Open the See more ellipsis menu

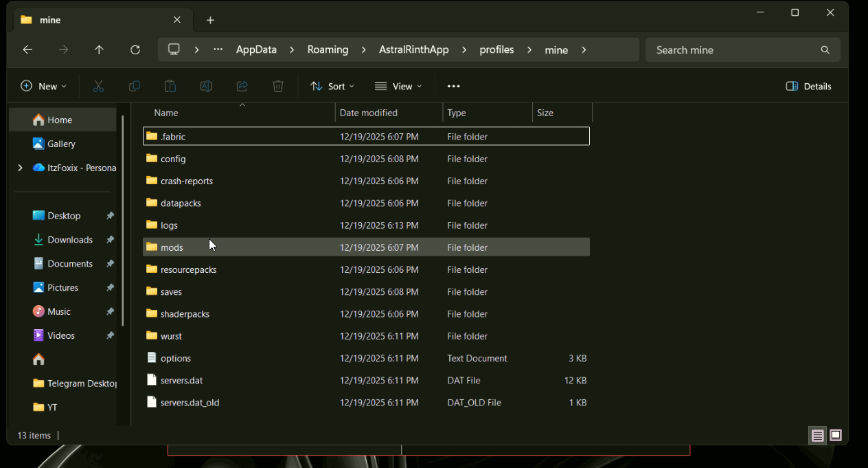coord(453,86)
